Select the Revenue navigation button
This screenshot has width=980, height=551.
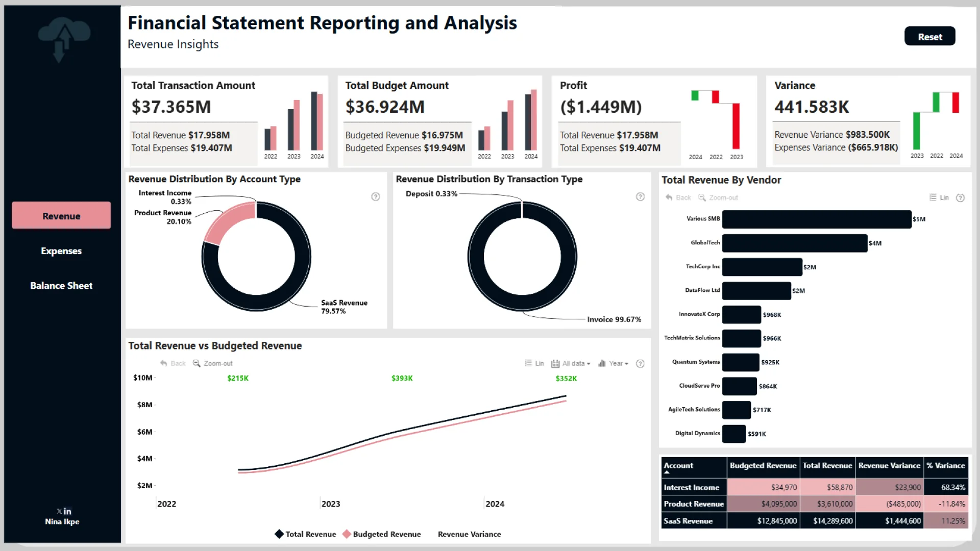pos(61,216)
